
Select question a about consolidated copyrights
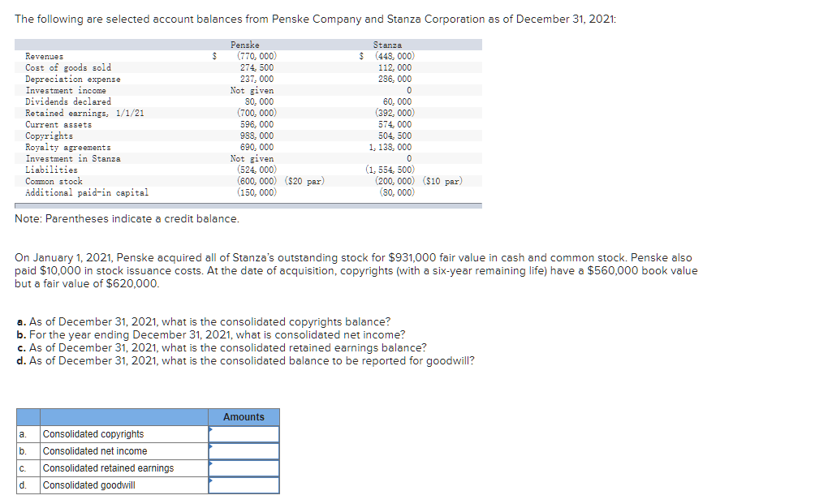(x=203, y=321)
